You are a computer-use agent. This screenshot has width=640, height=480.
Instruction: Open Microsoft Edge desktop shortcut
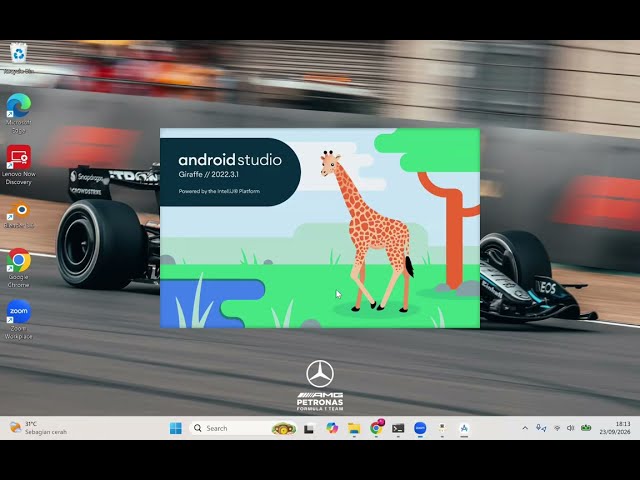coord(18,113)
